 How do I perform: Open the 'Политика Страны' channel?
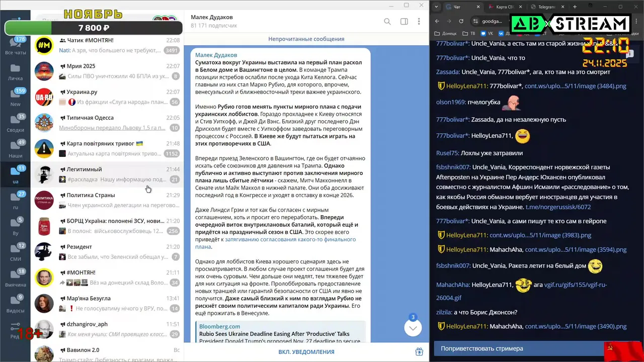click(107, 200)
